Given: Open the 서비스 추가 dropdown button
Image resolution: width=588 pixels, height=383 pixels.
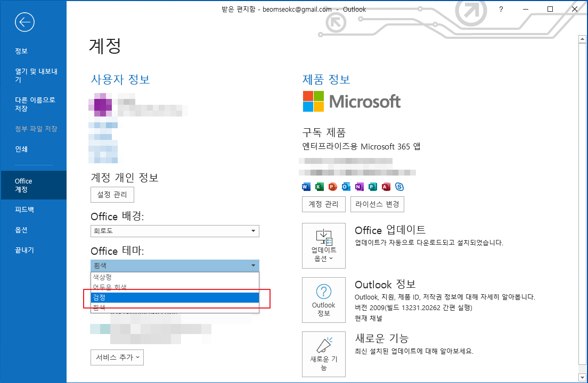Looking at the screenshot, I should pyautogui.click(x=117, y=357).
